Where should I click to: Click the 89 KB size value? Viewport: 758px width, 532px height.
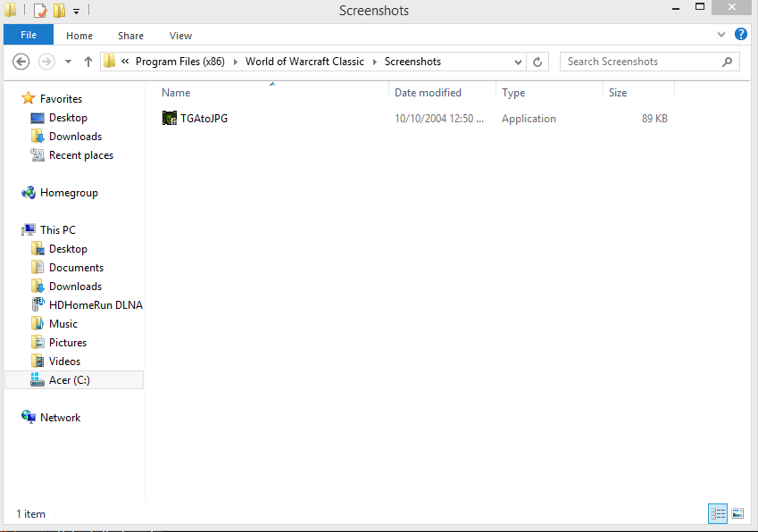tap(654, 119)
